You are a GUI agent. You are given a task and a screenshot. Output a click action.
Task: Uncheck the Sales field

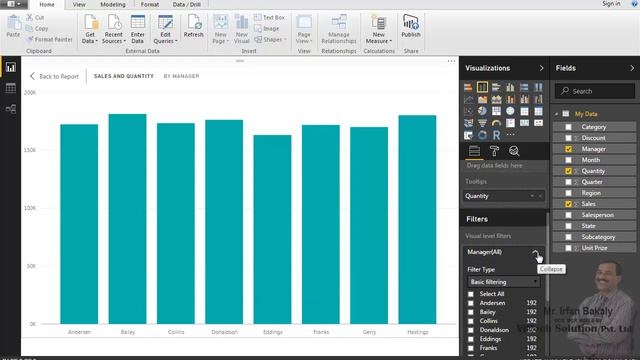(x=568, y=204)
